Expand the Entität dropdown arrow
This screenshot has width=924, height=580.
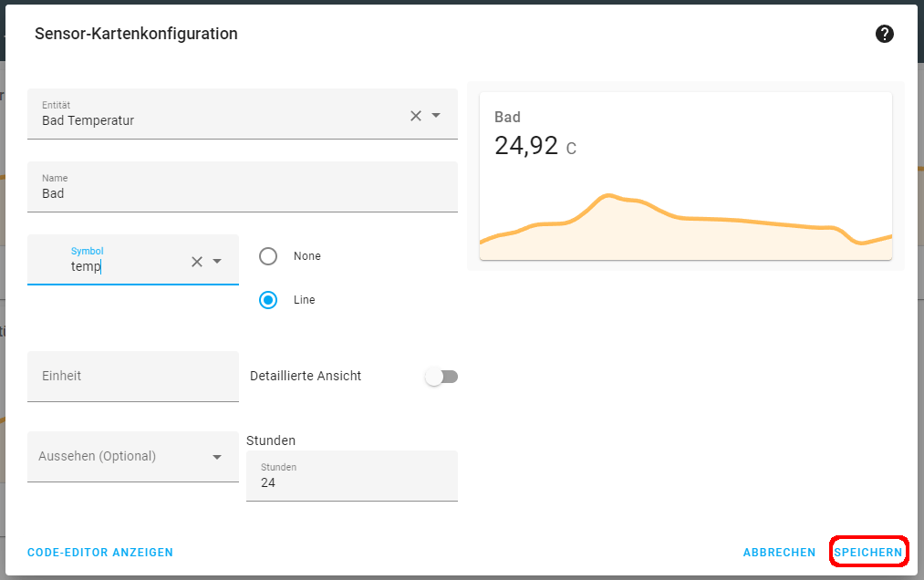(x=436, y=116)
